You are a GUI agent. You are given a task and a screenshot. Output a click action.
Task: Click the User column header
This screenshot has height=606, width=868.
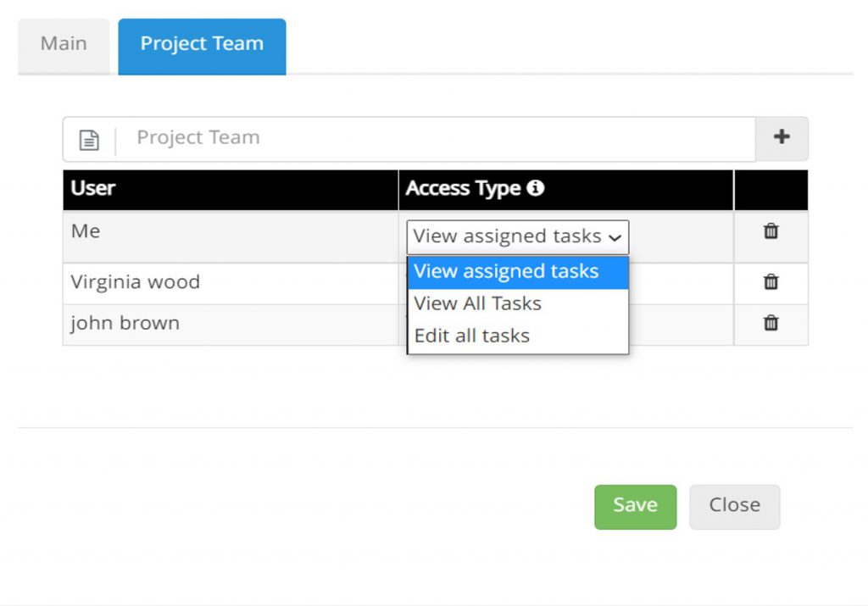click(231, 190)
